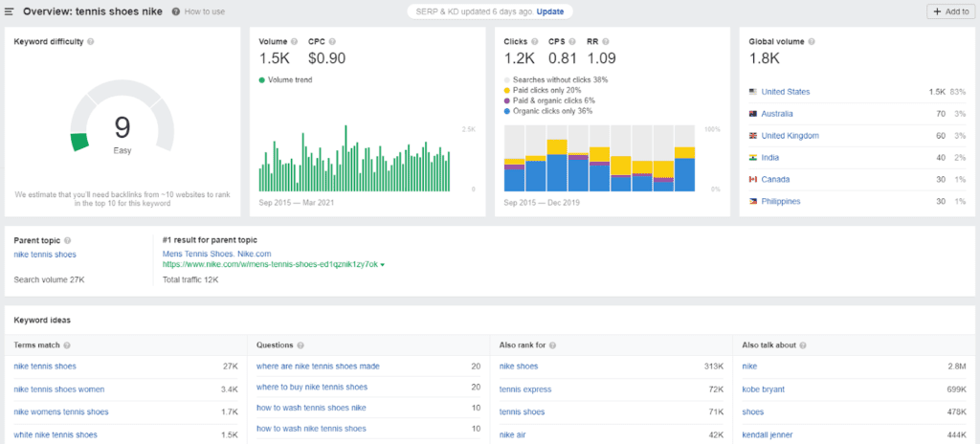This screenshot has width=980, height=444.
Task: Click the Canada flag icon
Action: 753,180
